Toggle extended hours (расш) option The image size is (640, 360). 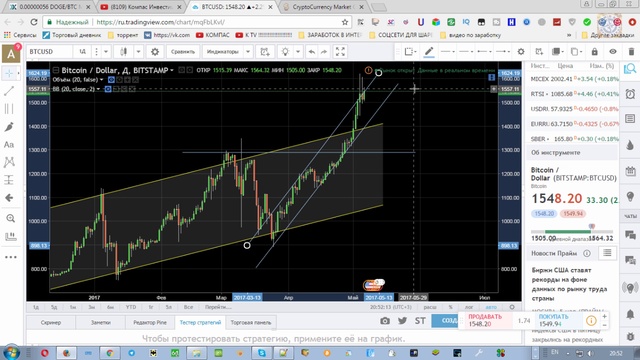click(430, 307)
